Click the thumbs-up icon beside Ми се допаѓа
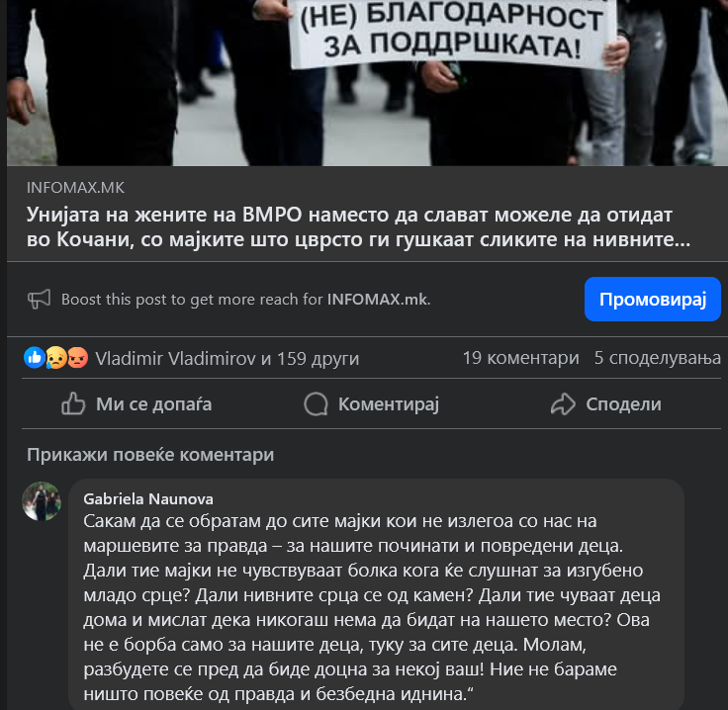This screenshot has height=710, width=728. point(73,403)
